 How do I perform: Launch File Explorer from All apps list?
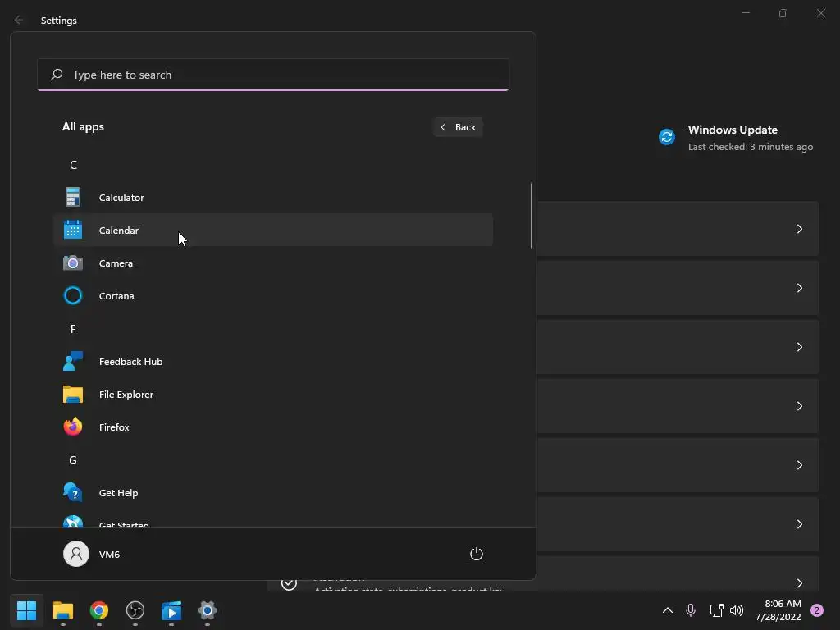pyautogui.click(x=272, y=395)
